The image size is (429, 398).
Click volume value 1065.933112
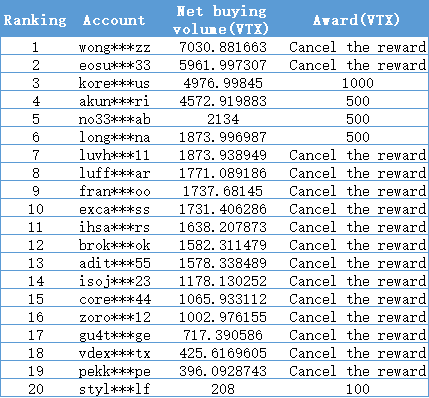pyautogui.click(x=223, y=299)
